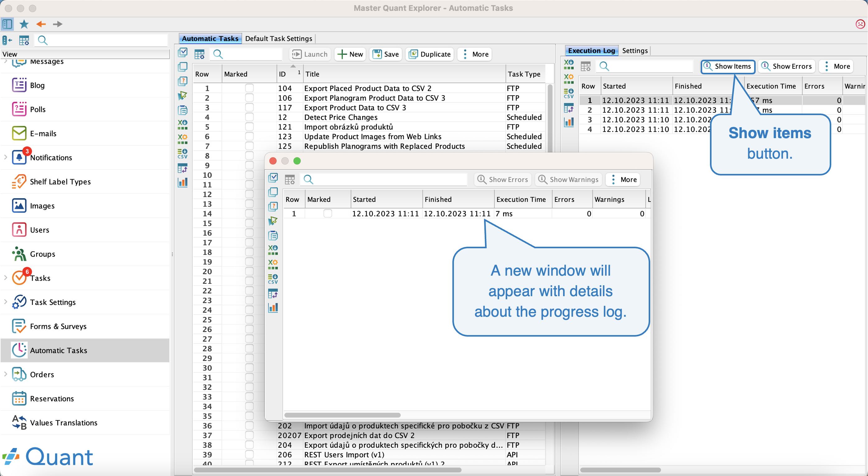Click the Automatic Tasks clock icon
The width and height of the screenshot is (868, 476).
click(19, 350)
